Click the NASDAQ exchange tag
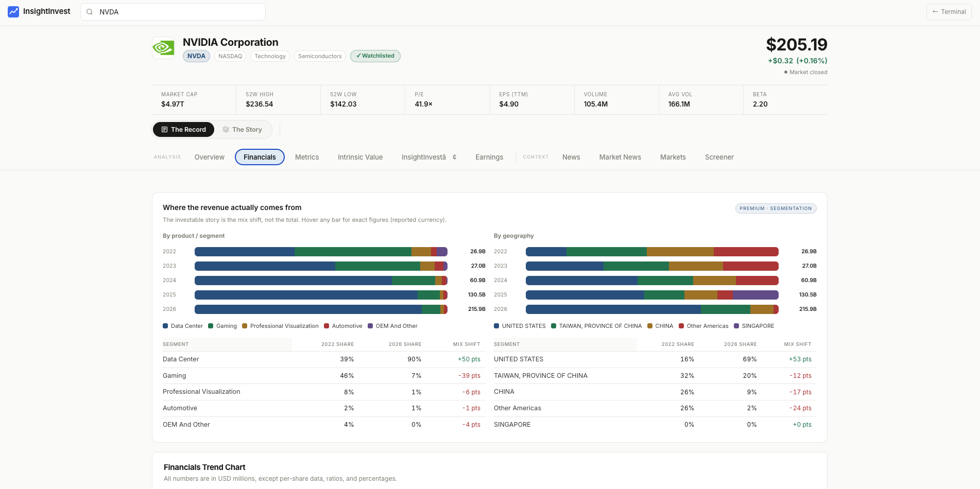Viewport: 980px width, 489px height. [x=230, y=56]
